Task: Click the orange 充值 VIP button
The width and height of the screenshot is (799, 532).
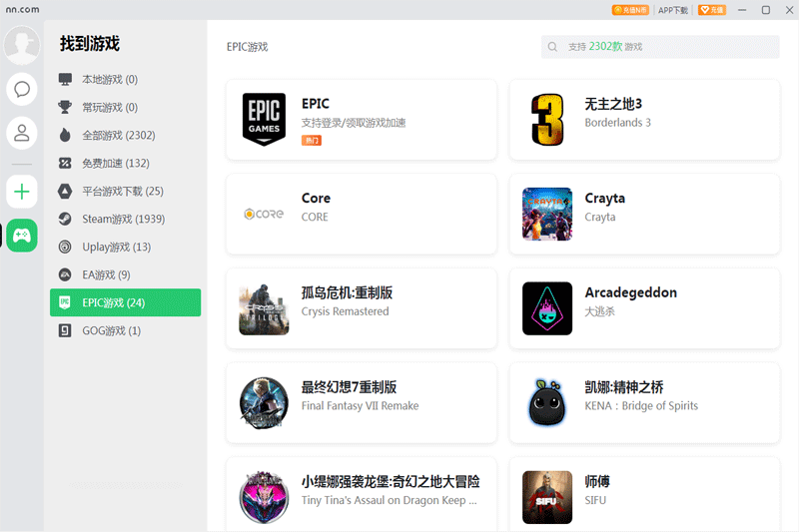Action: click(712, 10)
